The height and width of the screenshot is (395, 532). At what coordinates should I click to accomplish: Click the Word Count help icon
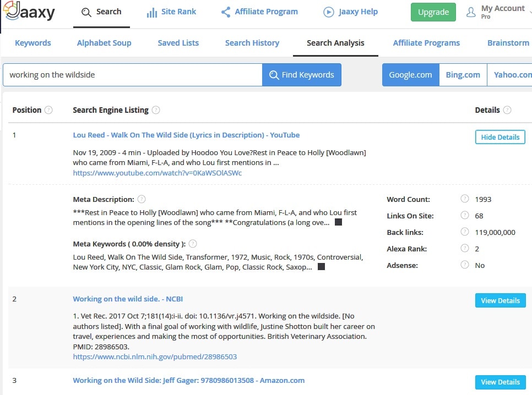click(x=464, y=199)
